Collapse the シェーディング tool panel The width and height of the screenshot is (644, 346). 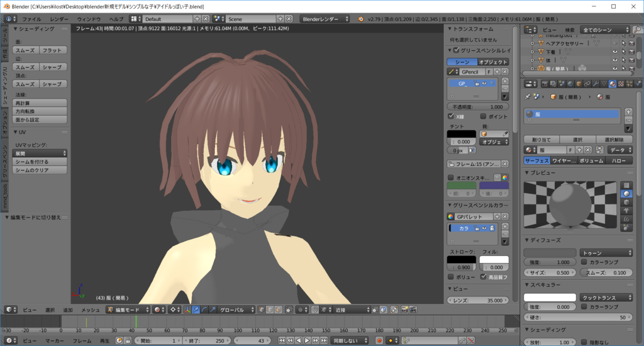click(x=16, y=29)
